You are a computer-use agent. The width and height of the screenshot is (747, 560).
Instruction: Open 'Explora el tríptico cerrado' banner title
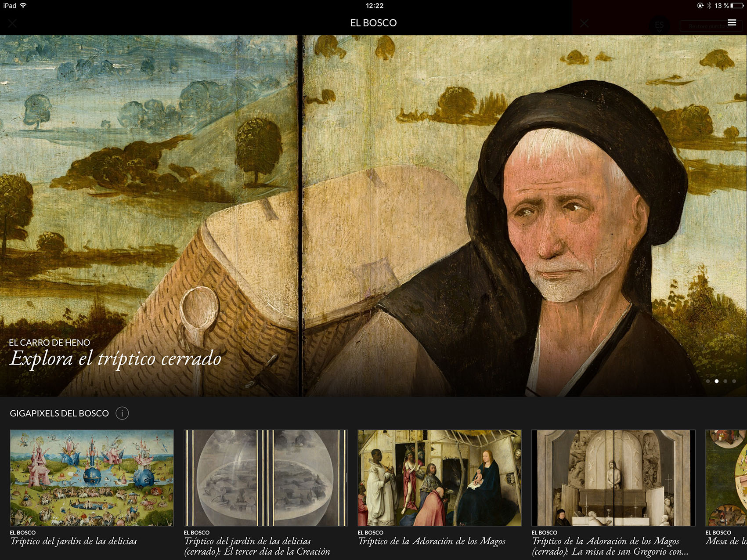(x=115, y=358)
